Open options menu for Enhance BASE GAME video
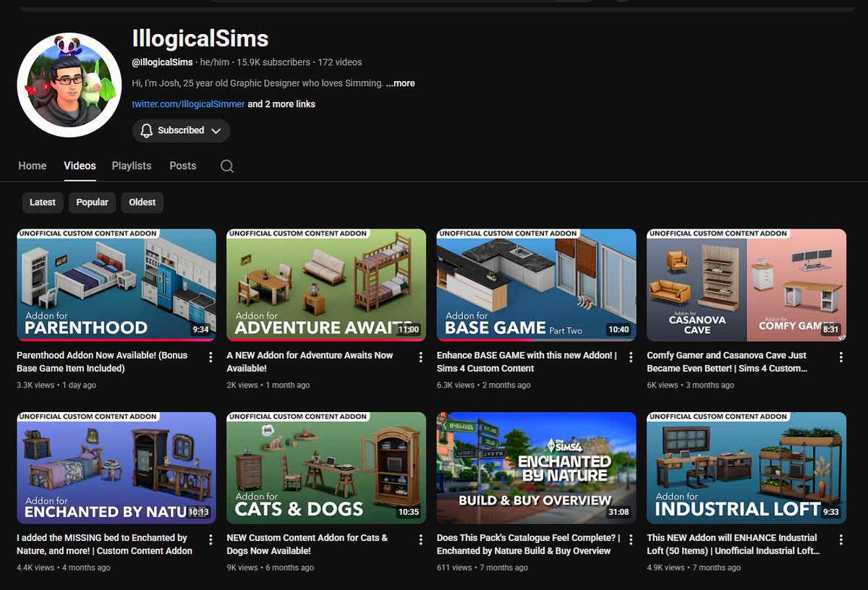Image resolution: width=868 pixels, height=590 pixels. (631, 357)
